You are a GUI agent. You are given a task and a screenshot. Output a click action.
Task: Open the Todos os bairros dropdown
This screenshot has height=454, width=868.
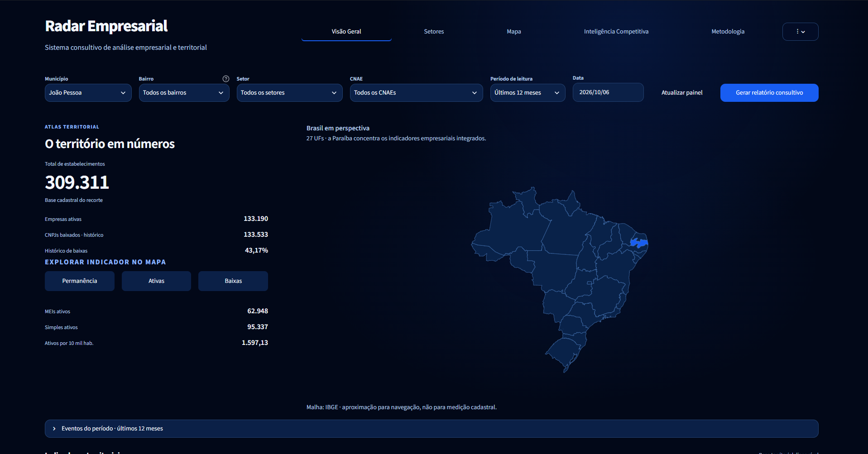click(184, 93)
